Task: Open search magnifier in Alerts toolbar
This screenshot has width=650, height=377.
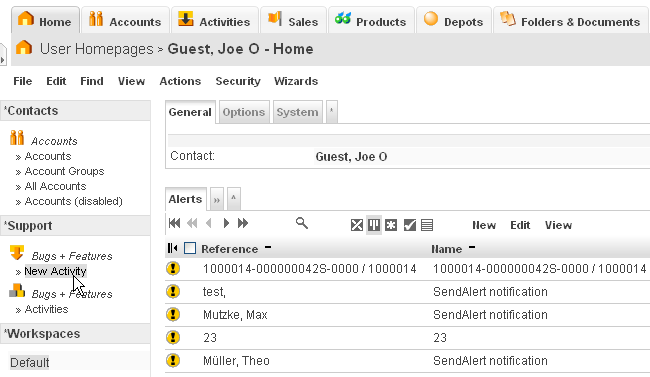Action: (x=302, y=223)
